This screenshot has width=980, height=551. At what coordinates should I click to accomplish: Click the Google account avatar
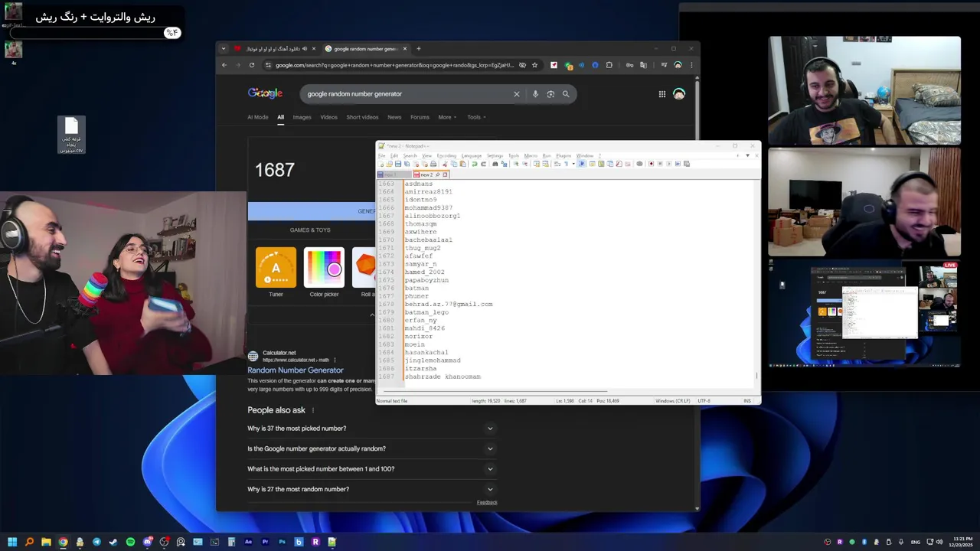tap(679, 94)
